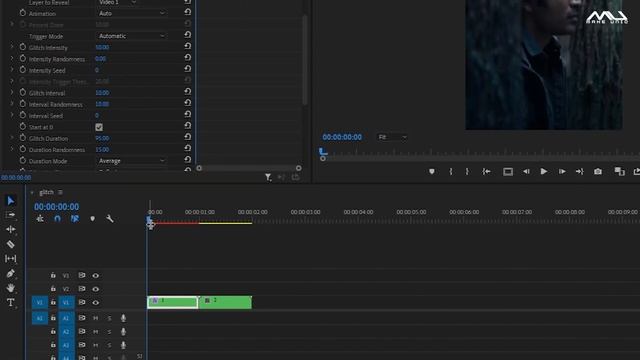Open filter properties funnel icon
The image size is (640, 360).
tap(268, 177)
